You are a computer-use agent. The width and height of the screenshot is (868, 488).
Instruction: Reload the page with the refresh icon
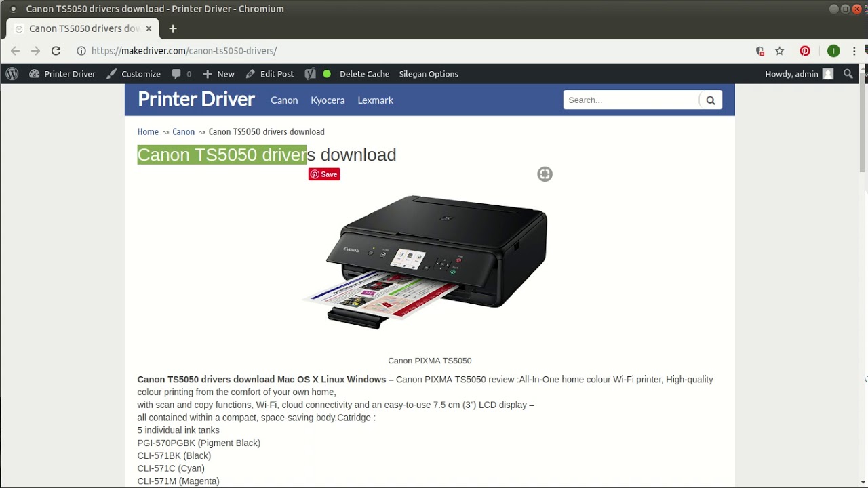click(x=56, y=51)
